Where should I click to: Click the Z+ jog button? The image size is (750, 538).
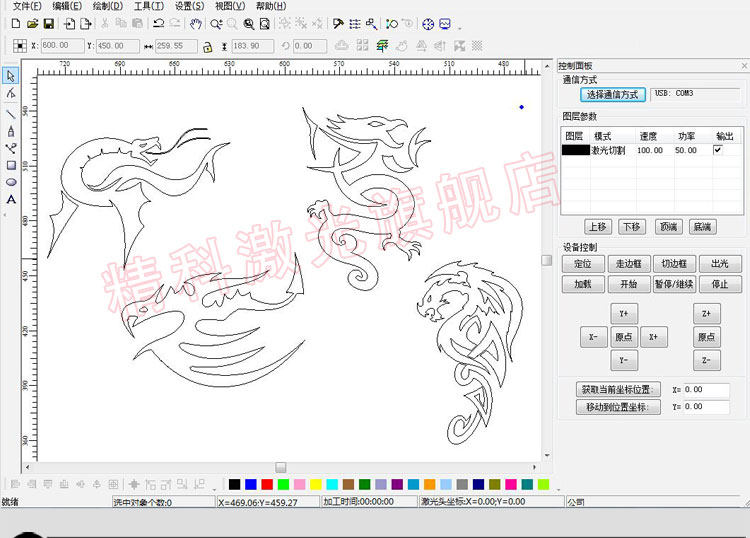pyautogui.click(x=706, y=314)
